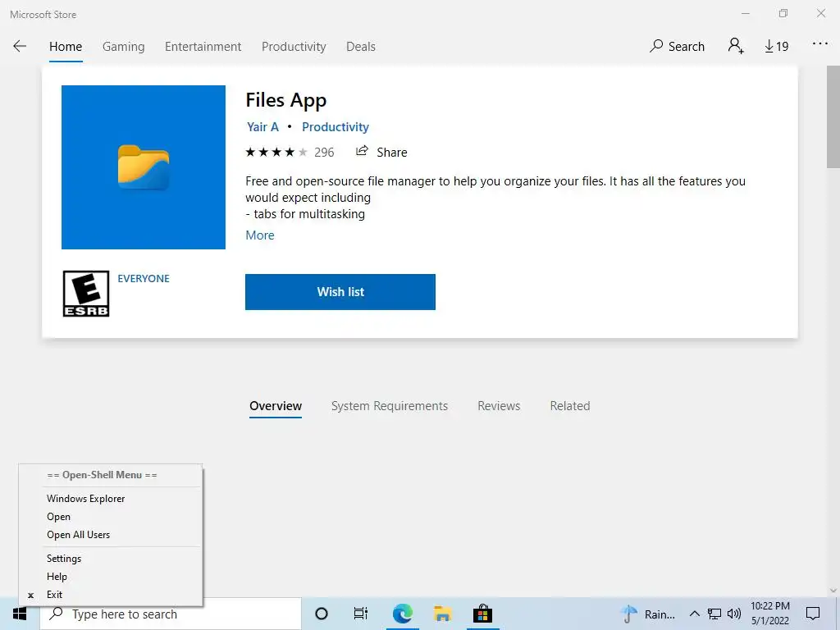Click the Files App folder logo
Image resolution: width=840 pixels, height=630 pixels.
(144, 167)
